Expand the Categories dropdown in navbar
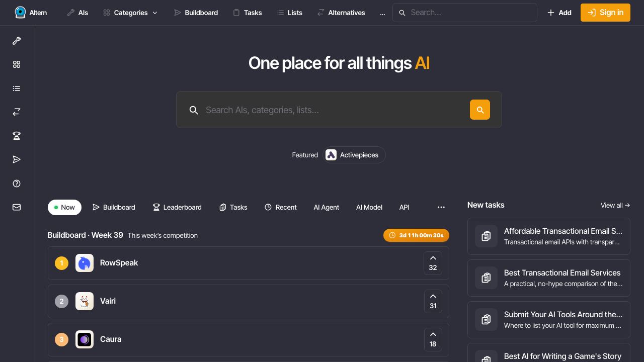The image size is (644, 362). (x=130, y=13)
